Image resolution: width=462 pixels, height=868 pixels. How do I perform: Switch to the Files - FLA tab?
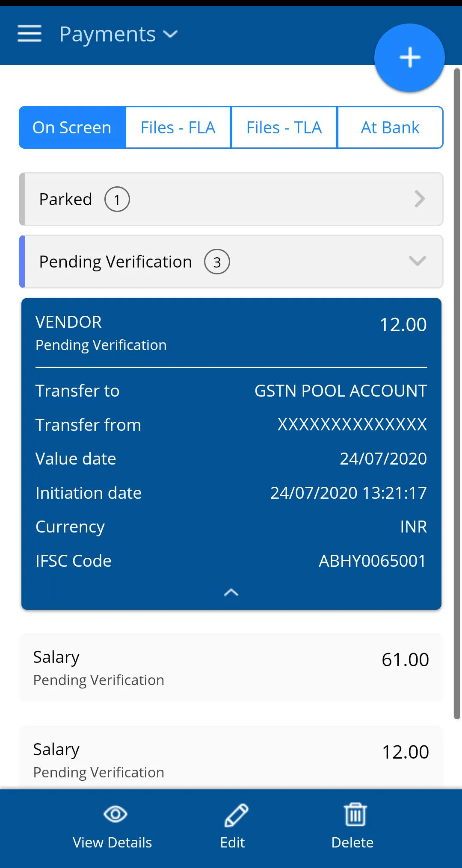178,127
